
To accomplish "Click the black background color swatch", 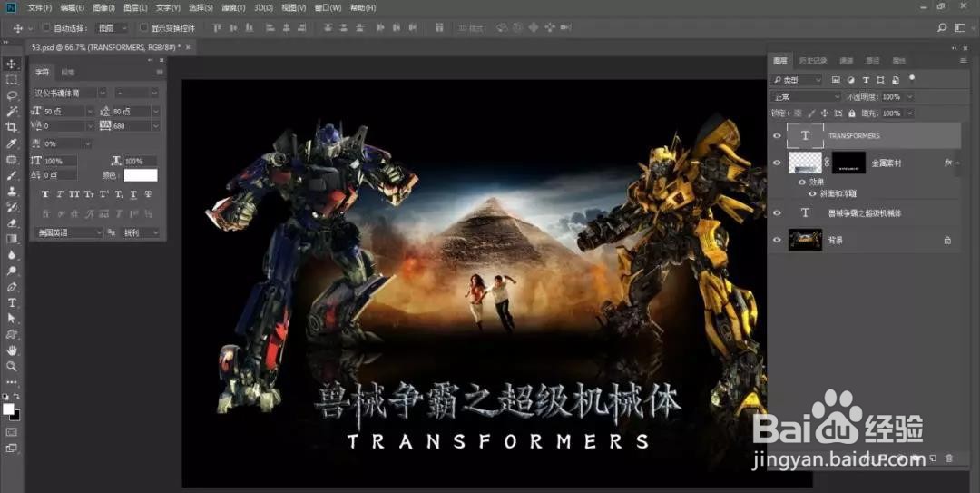I will pyautogui.click(x=16, y=416).
